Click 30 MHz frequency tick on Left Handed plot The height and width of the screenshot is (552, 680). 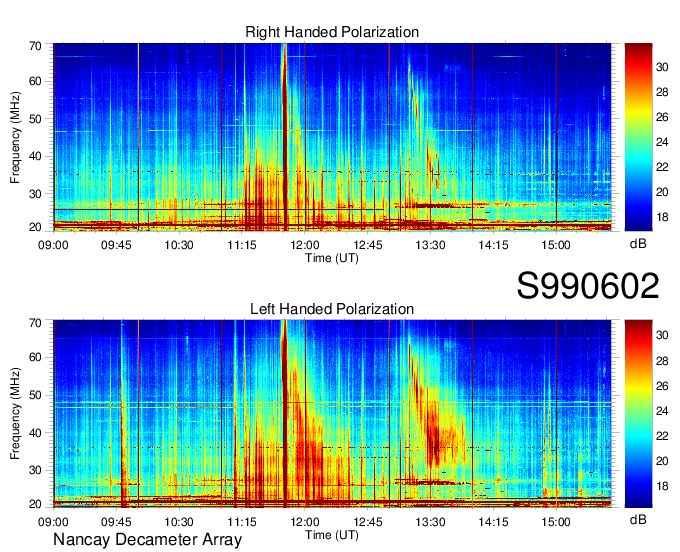(36, 470)
